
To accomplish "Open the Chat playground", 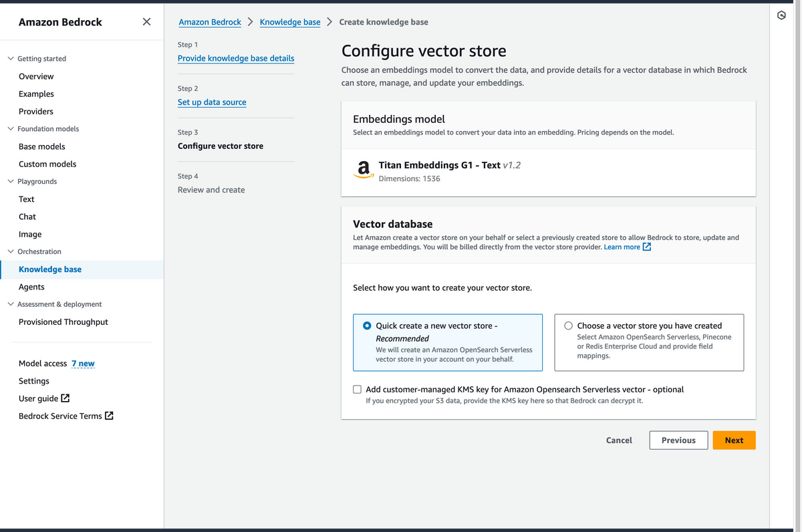I will [27, 217].
